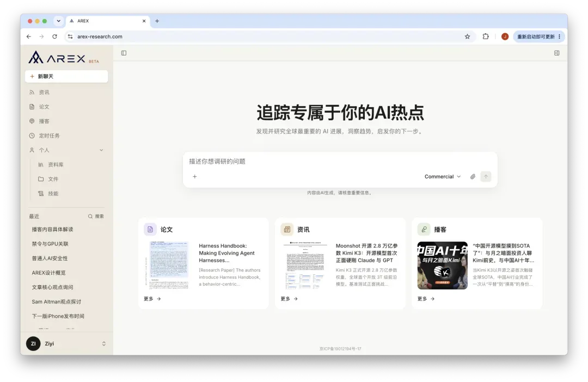The height and width of the screenshot is (382, 588).
Task: Search recent chats with 搜索
Action: point(96,217)
